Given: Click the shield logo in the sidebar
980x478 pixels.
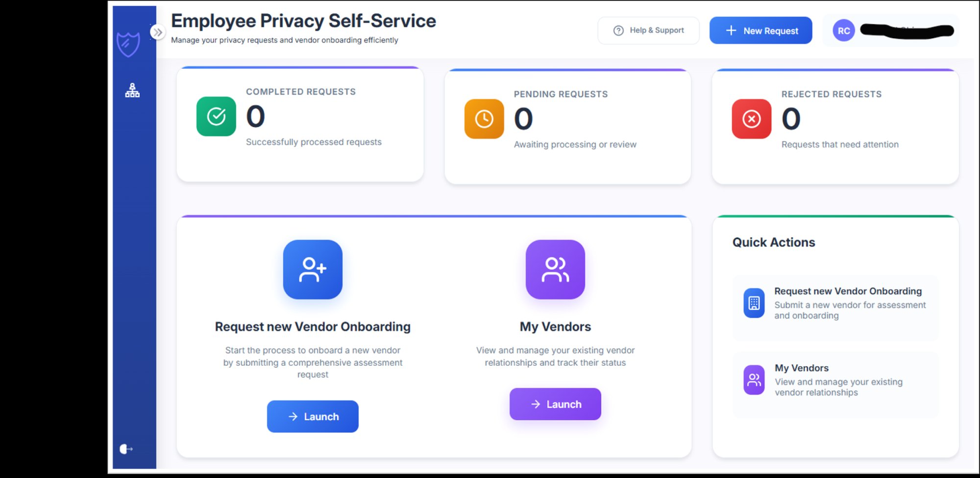Looking at the screenshot, I should pos(127,42).
